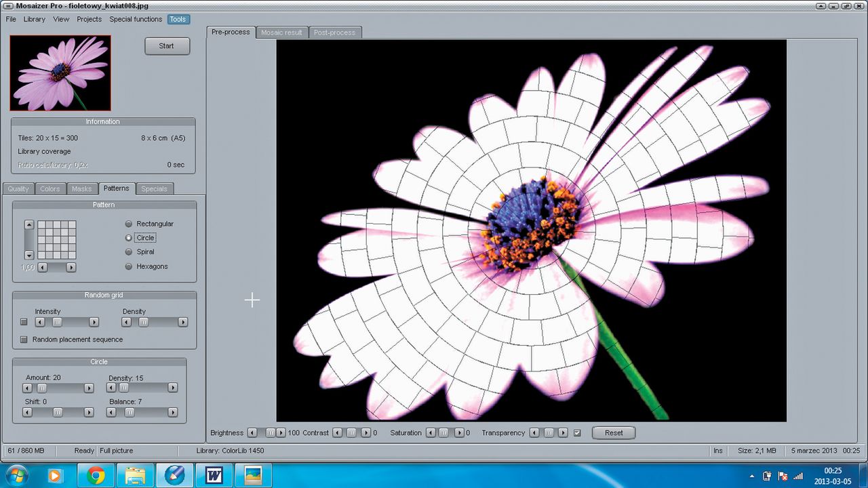Open the Masks settings tab

click(81, 189)
